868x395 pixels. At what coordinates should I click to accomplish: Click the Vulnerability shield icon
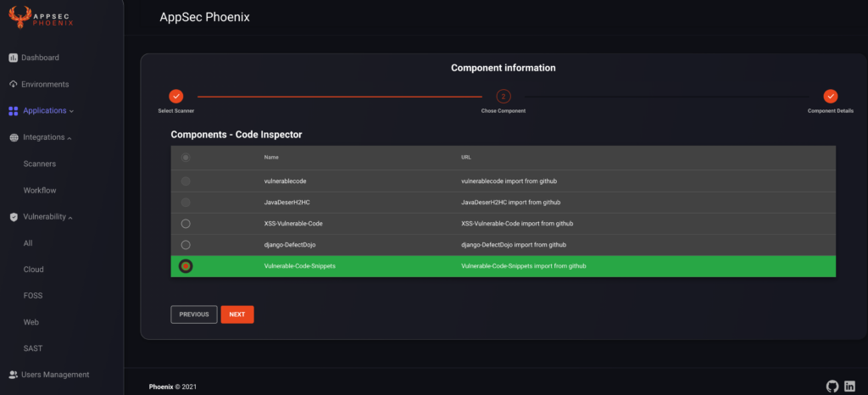click(x=14, y=217)
